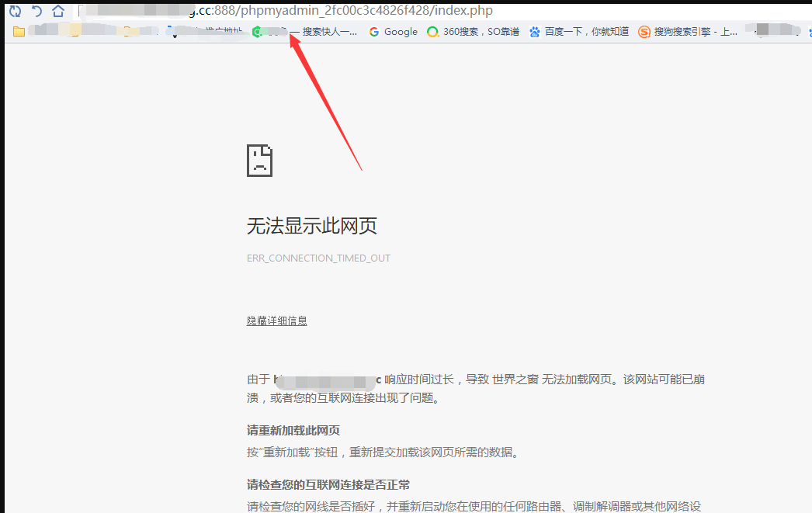812x513 pixels.
Task: Click the 按"重新加载"按钮 instruction line
Action: (382, 452)
